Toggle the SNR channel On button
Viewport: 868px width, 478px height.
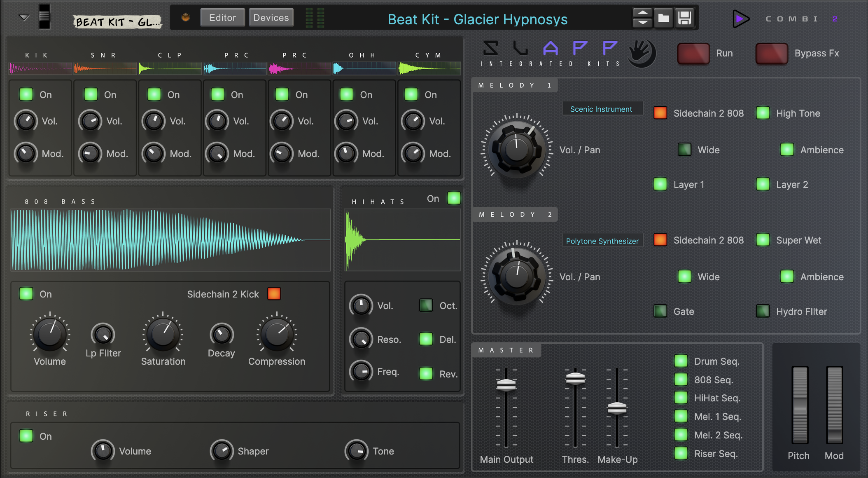click(x=91, y=94)
